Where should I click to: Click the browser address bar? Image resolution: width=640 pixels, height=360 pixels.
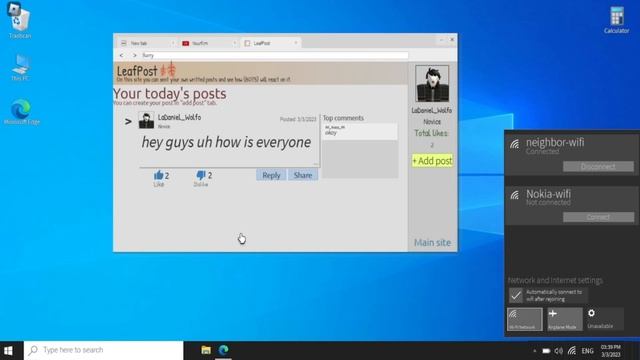click(x=274, y=55)
